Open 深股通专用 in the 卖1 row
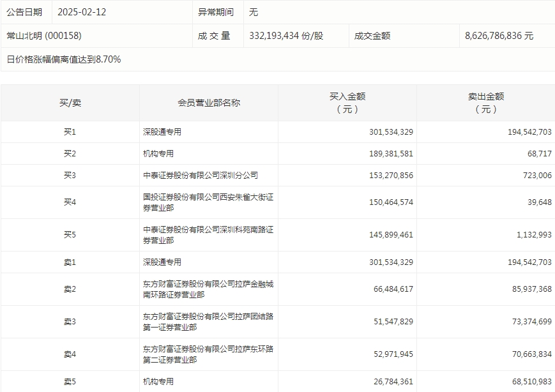555x392 pixels. click(162, 262)
